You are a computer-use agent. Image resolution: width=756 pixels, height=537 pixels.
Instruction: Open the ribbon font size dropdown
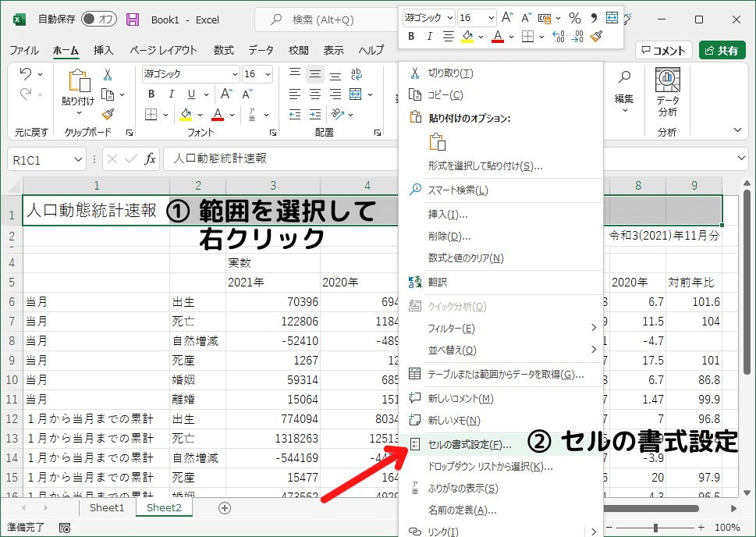pyautogui.click(x=268, y=74)
